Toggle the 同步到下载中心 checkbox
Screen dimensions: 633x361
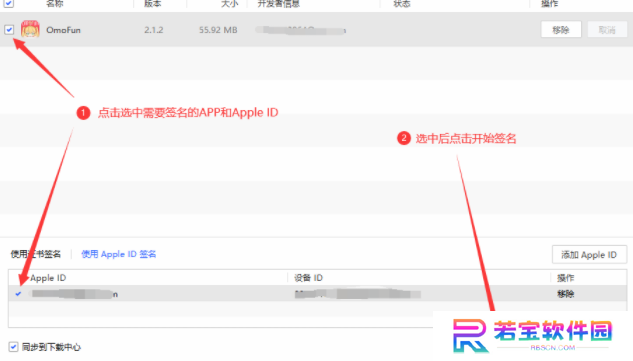point(13,347)
